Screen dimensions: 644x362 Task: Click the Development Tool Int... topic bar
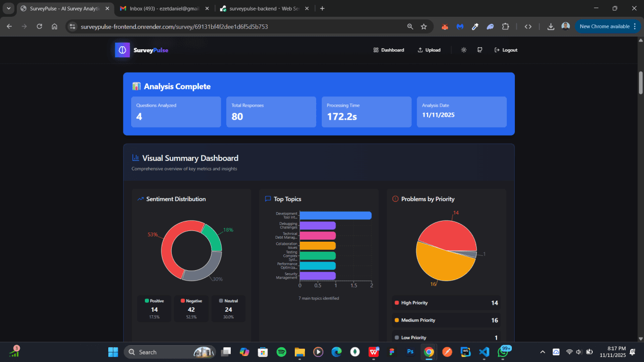[x=335, y=215]
